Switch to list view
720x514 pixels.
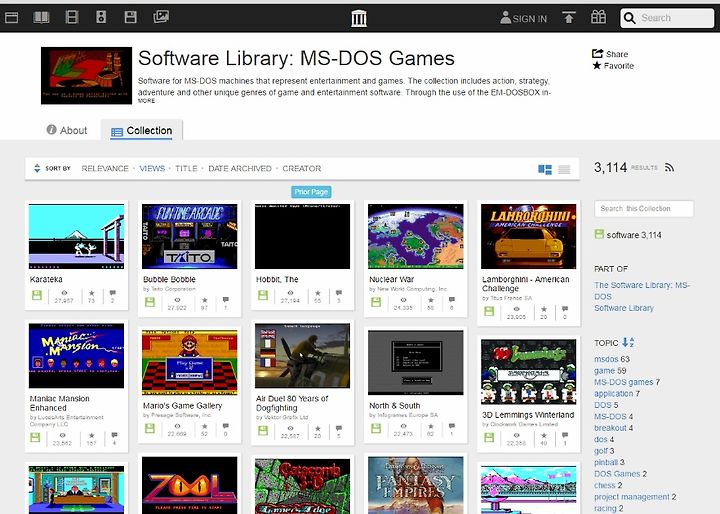pos(564,169)
